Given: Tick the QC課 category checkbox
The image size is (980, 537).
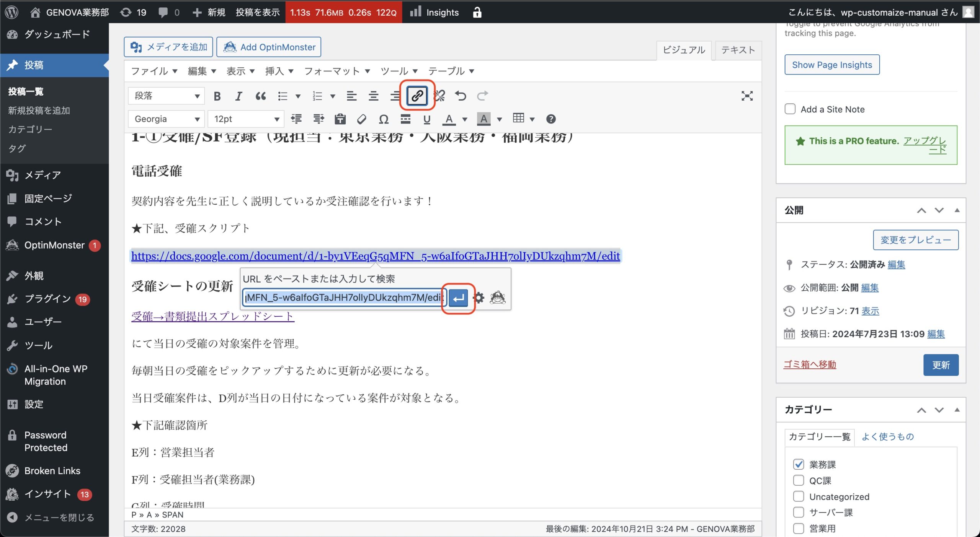Looking at the screenshot, I should click(x=799, y=480).
